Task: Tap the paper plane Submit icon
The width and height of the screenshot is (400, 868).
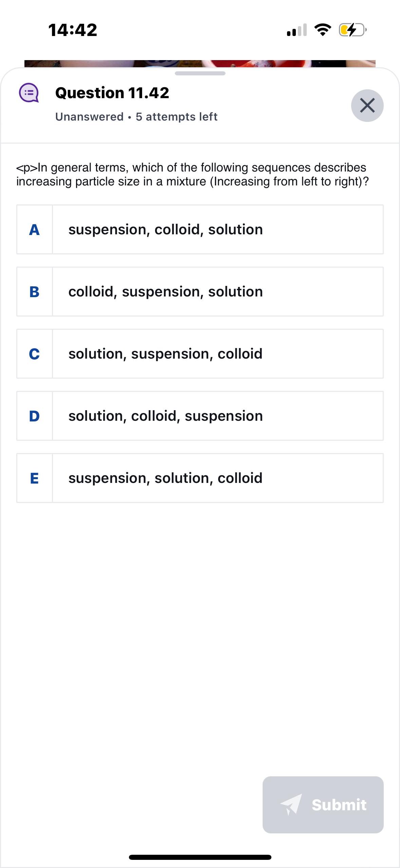Action: click(x=291, y=804)
